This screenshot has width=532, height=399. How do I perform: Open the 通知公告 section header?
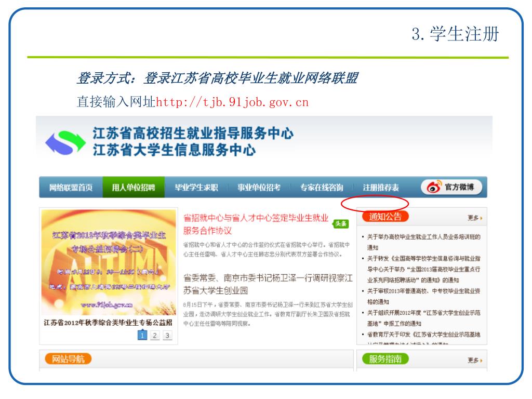[385, 217]
